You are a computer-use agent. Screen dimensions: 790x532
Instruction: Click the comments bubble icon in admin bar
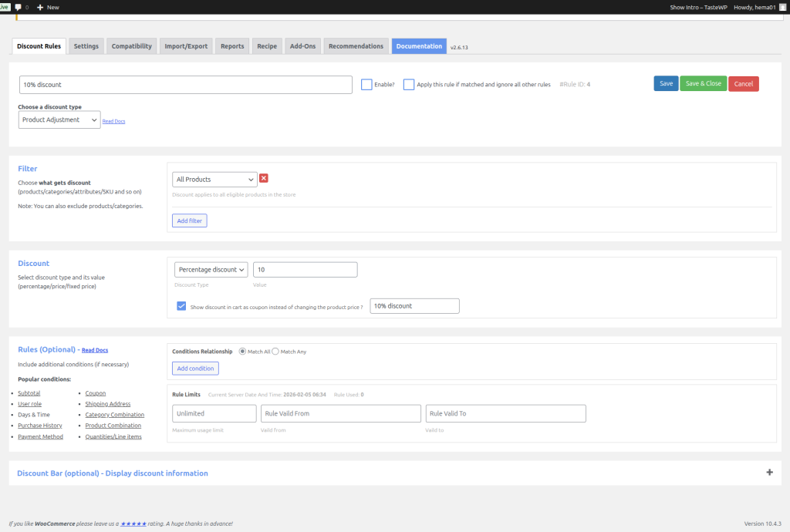point(18,7)
